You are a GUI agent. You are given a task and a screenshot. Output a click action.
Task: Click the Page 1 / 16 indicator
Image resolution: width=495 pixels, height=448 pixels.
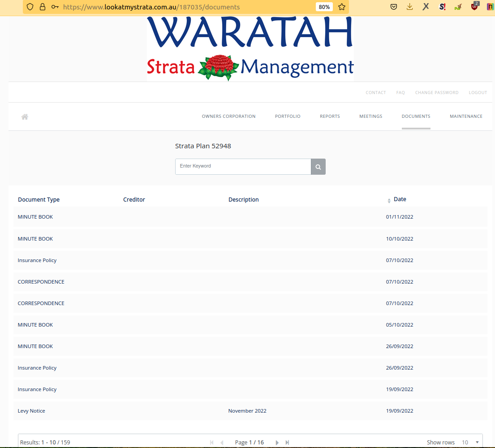point(250,442)
